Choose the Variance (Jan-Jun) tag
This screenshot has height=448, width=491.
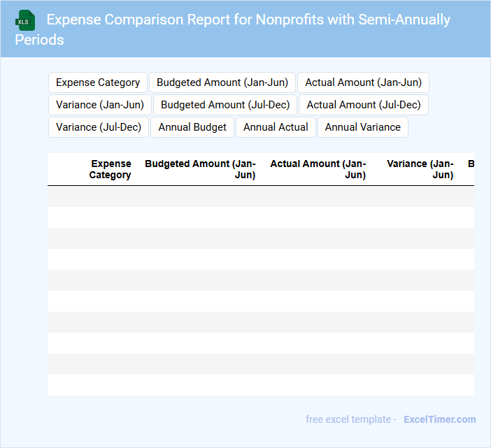100,105
